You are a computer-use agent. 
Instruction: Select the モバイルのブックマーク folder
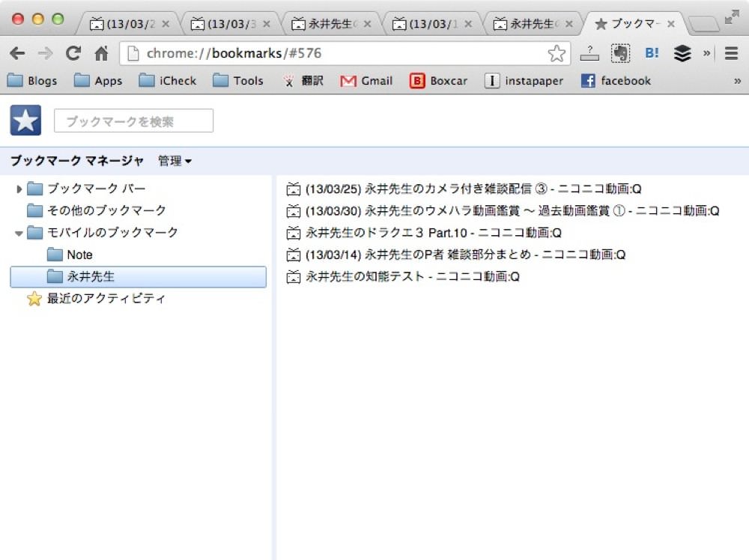tap(102, 233)
